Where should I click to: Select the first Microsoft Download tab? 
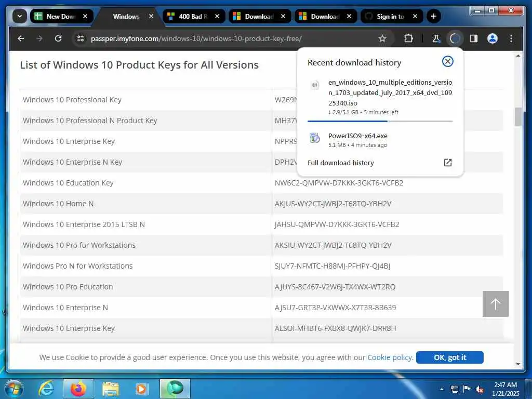coord(260,16)
